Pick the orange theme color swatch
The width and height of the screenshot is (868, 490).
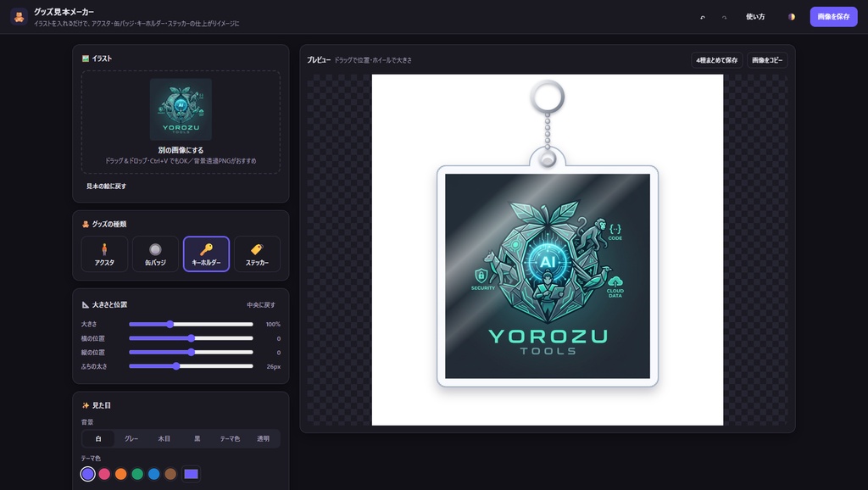[x=120, y=474]
